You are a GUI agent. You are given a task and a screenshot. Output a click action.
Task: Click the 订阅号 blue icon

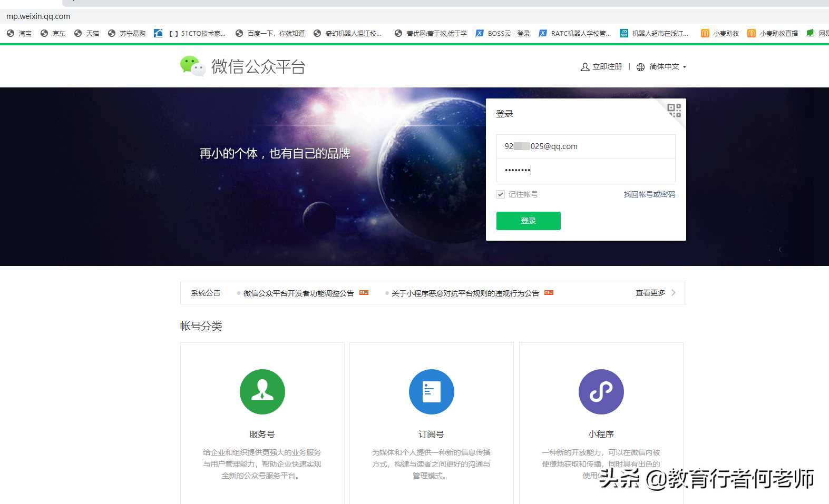pyautogui.click(x=432, y=392)
